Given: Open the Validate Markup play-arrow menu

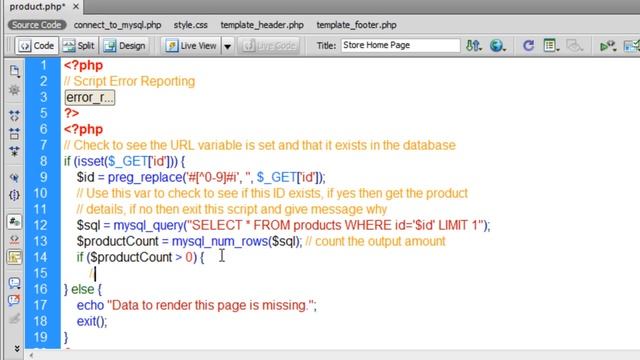Looking at the screenshot, I should click(608, 46).
